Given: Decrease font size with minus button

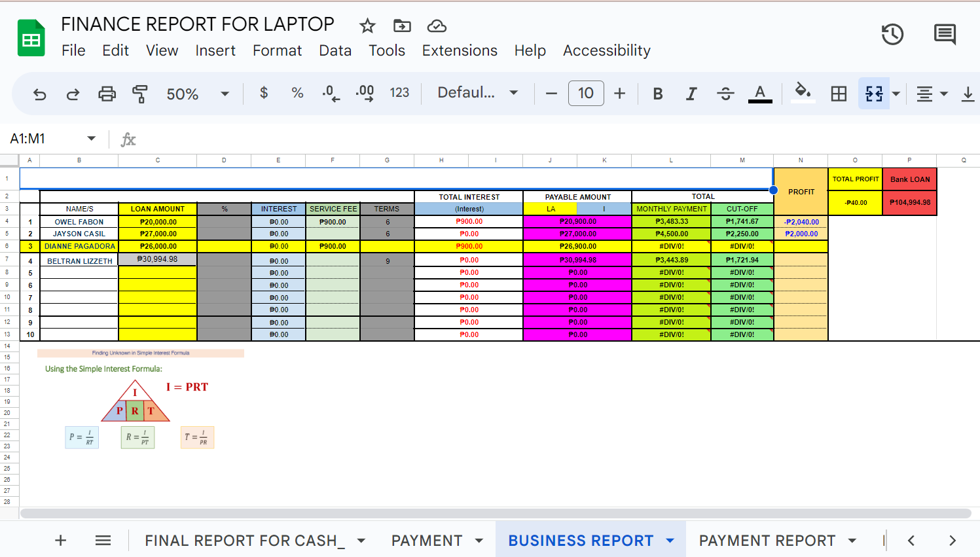Looking at the screenshot, I should click(x=551, y=94).
